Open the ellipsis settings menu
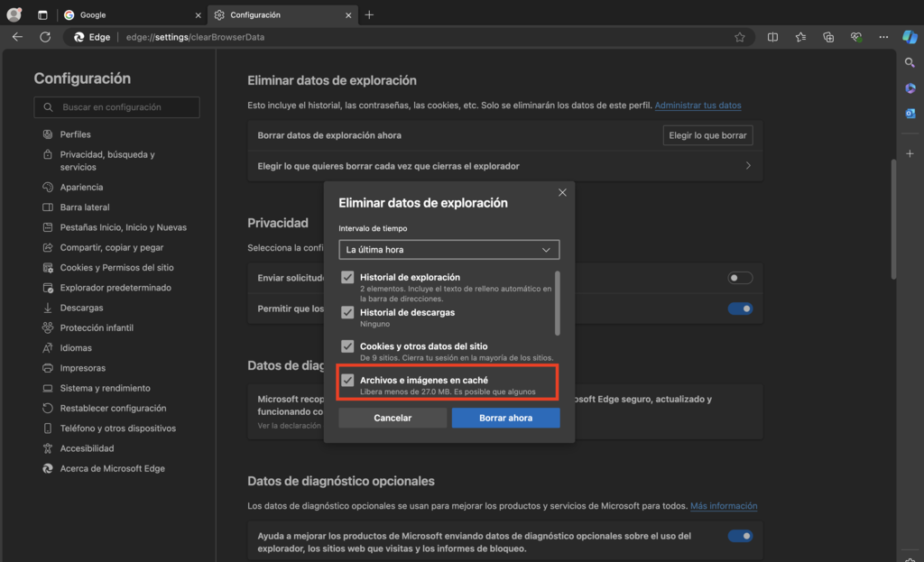The height and width of the screenshot is (562, 924). (883, 36)
